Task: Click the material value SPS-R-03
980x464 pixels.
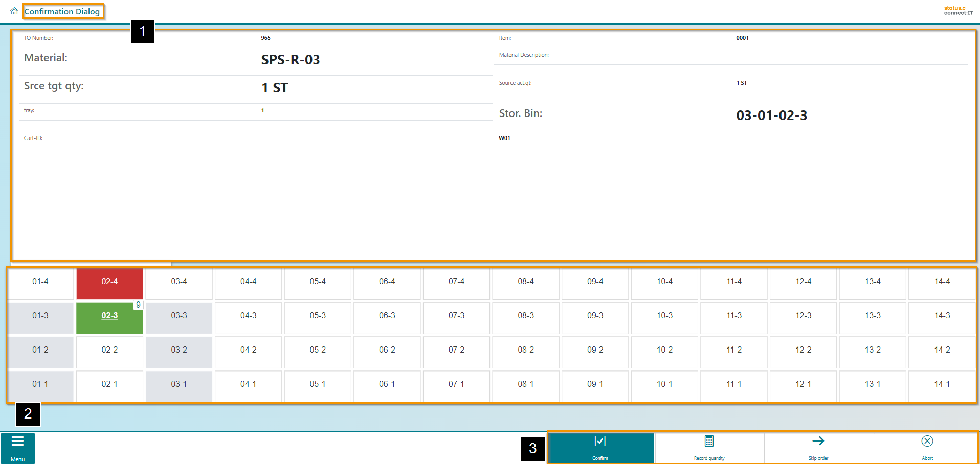Action: pos(290,60)
